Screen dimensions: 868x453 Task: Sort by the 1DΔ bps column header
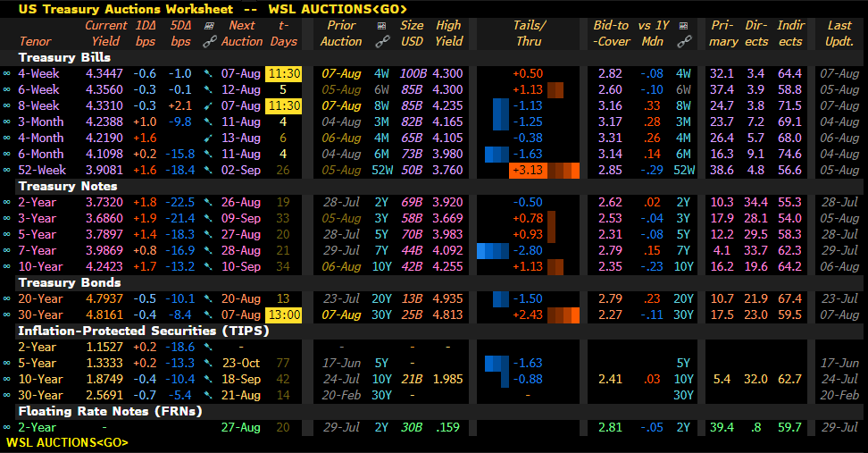pos(146,33)
